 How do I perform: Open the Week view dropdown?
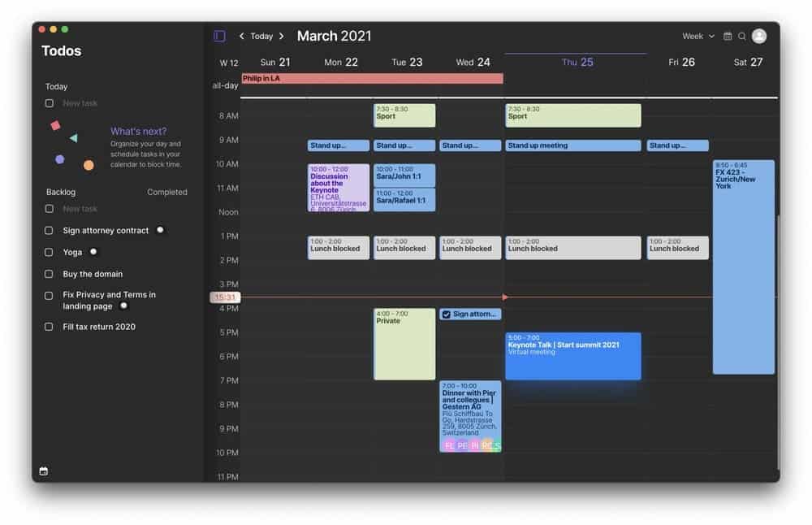(x=698, y=36)
